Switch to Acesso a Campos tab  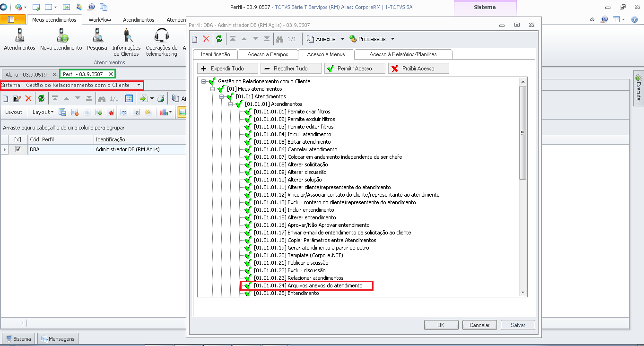[x=268, y=54]
